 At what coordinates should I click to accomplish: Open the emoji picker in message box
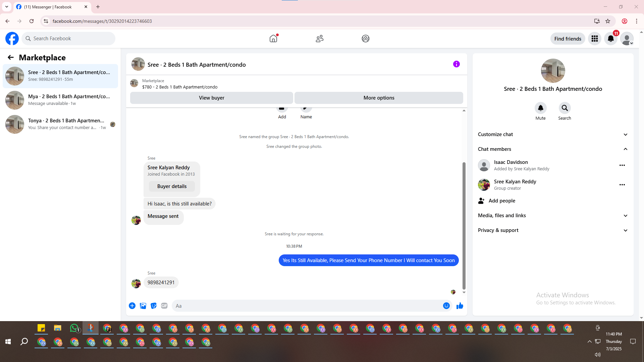pos(446,306)
